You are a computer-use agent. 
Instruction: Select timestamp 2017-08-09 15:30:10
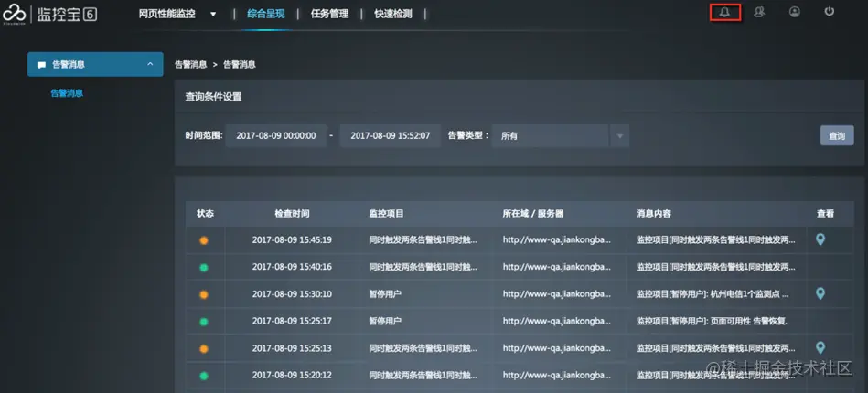pyautogui.click(x=292, y=294)
